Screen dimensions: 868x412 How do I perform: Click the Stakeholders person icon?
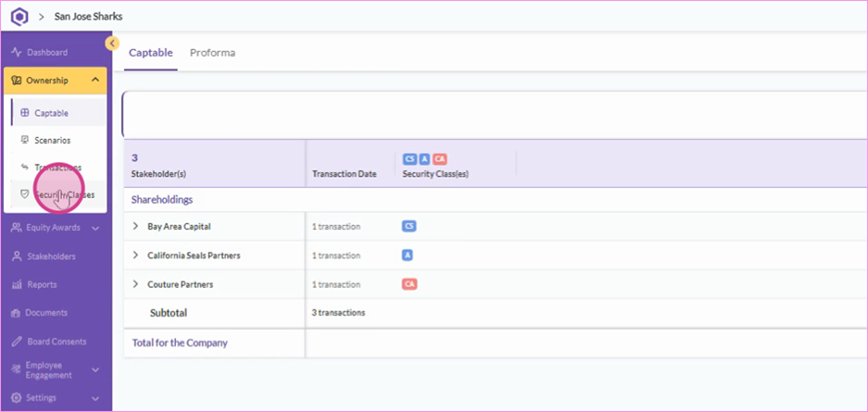pyautogui.click(x=16, y=256)
